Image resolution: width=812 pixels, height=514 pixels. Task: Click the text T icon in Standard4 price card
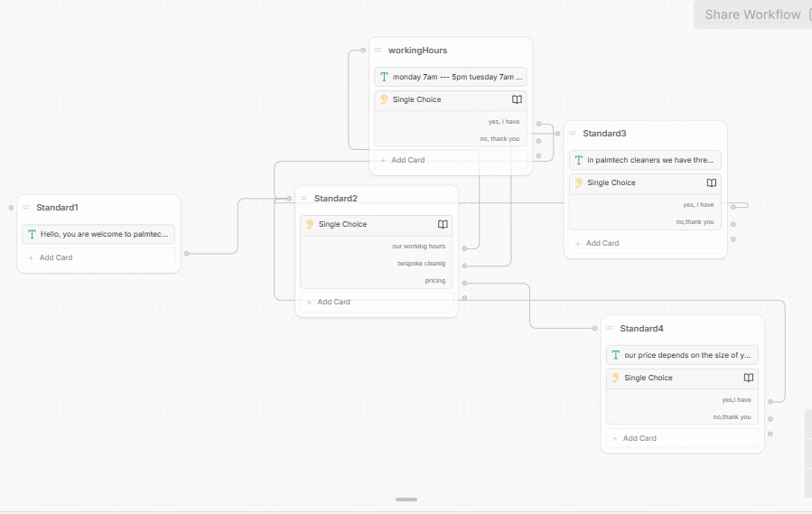(616, 355)
